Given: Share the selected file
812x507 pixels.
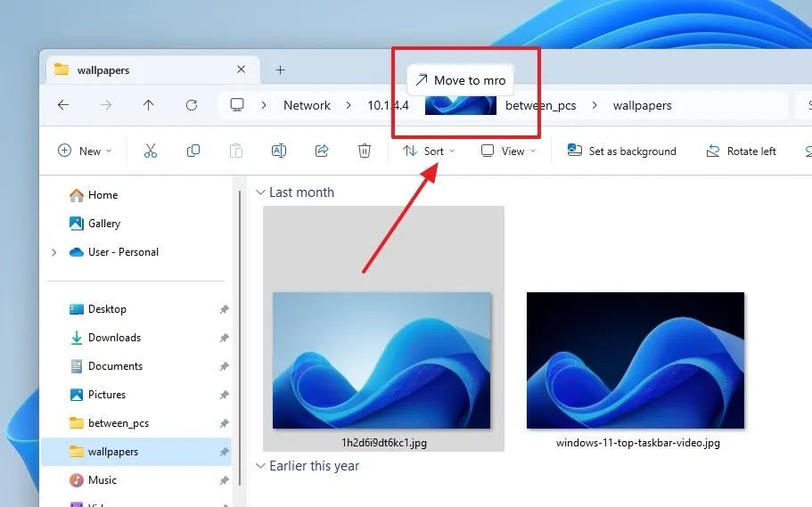Looking at the screenshot, I should coord(322,151).
